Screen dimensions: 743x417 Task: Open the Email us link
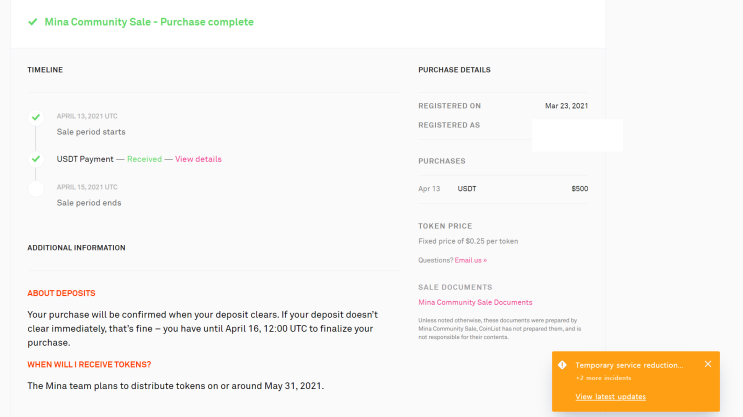click(x=471, y=260)
